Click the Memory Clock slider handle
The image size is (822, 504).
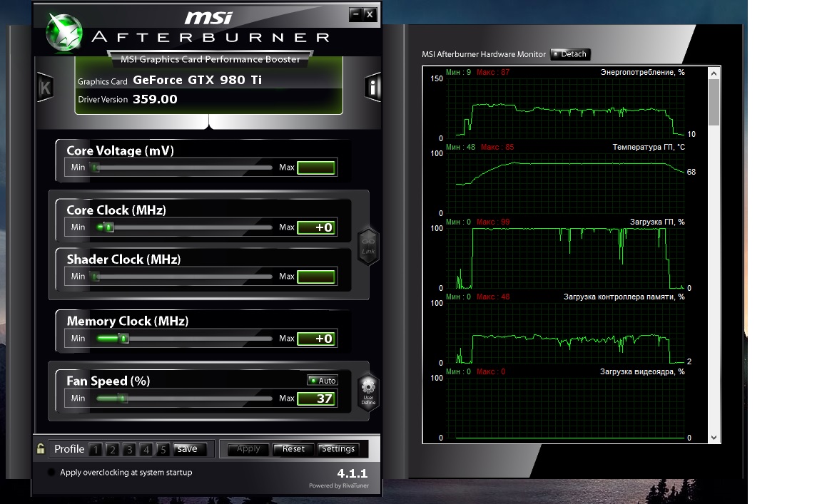pyautogui.click(x=123, y=339)
